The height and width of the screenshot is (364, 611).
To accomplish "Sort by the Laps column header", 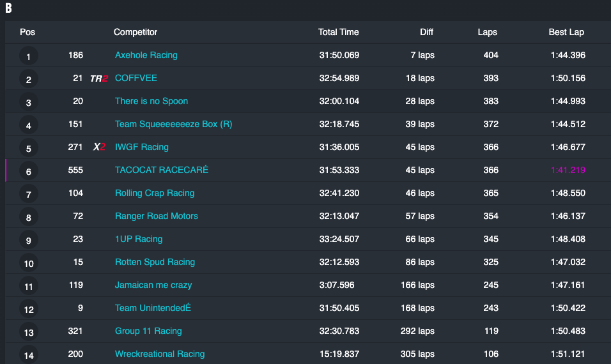I will [x=487, y=33].
